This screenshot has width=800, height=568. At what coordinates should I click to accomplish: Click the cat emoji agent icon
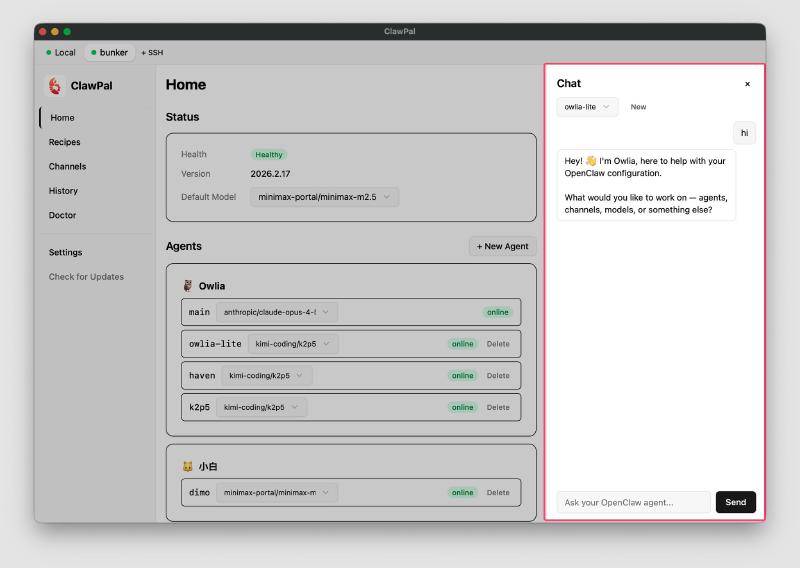187,466
